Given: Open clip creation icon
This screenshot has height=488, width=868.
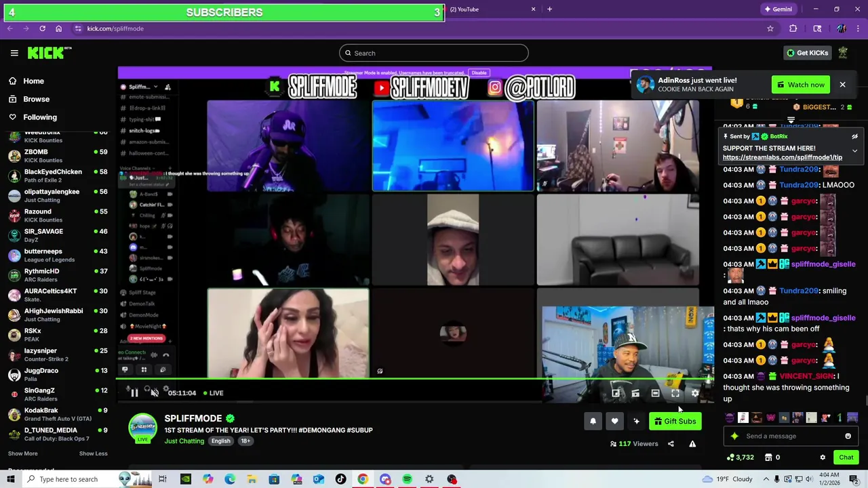Looking at the screenshot, I should pos(635,393).
